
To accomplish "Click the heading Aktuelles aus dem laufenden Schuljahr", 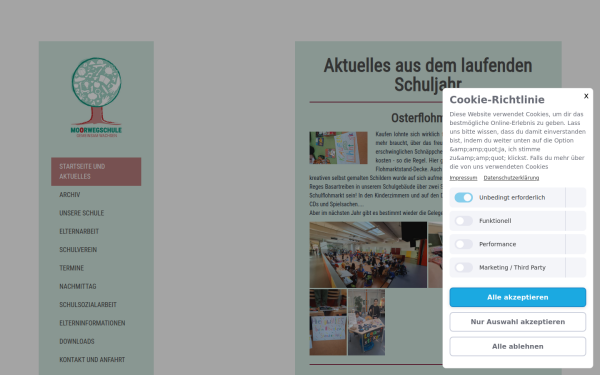I will pyautogui.click(x=428, y=75).
